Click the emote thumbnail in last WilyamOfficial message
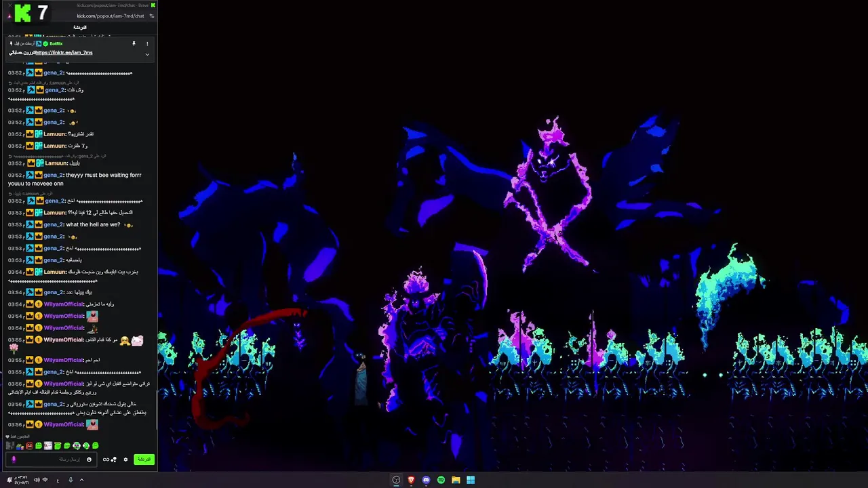Viewport: 868px width, 488px height. pyautogui.click(x=92, y=424)
